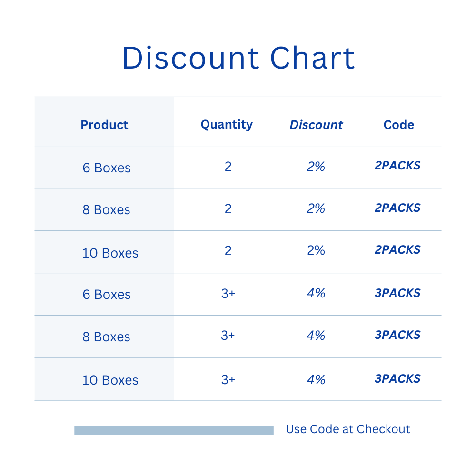Click 2PACKS code for 10 Boxes quantity 2

coord(397,250)
